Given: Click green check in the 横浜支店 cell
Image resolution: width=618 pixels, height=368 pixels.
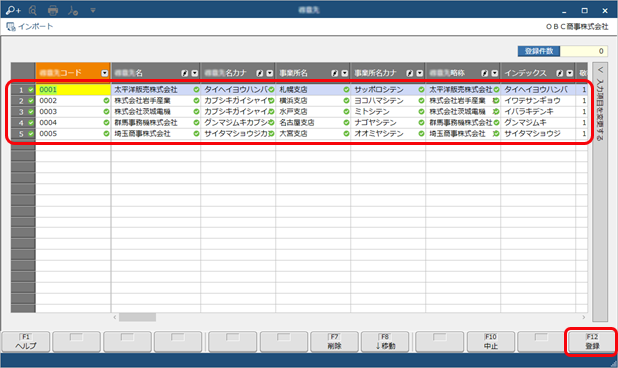Looking at the screenshot, I should pyautogui.click(x=346, y=101).
